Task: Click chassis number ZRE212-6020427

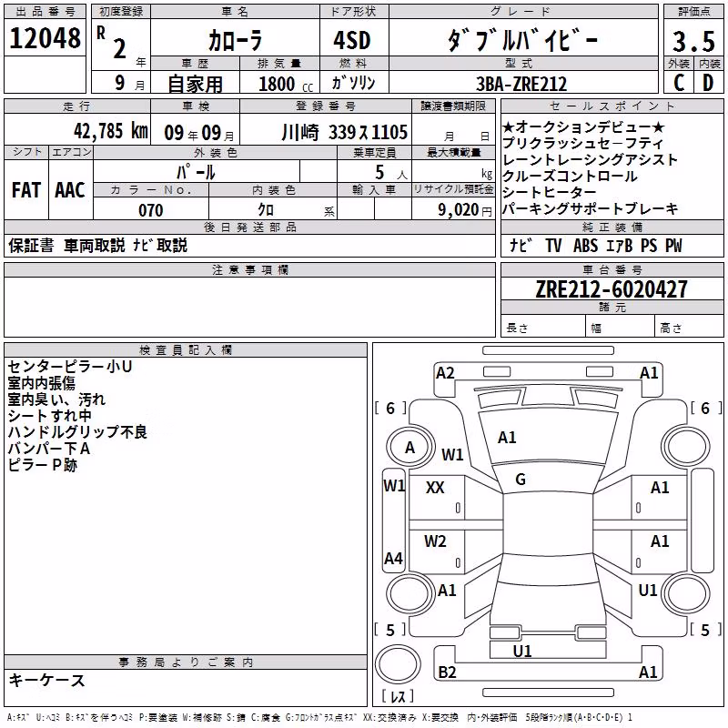Action: [612, 289]
